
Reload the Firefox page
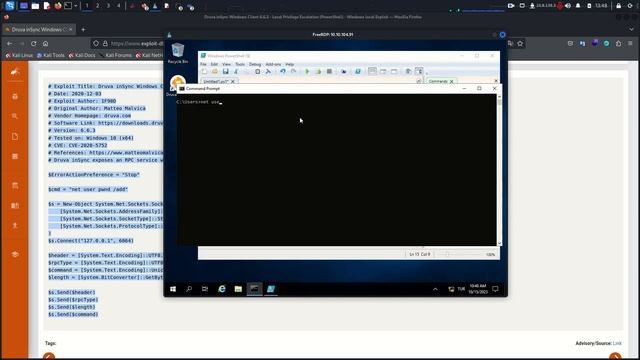33,43
